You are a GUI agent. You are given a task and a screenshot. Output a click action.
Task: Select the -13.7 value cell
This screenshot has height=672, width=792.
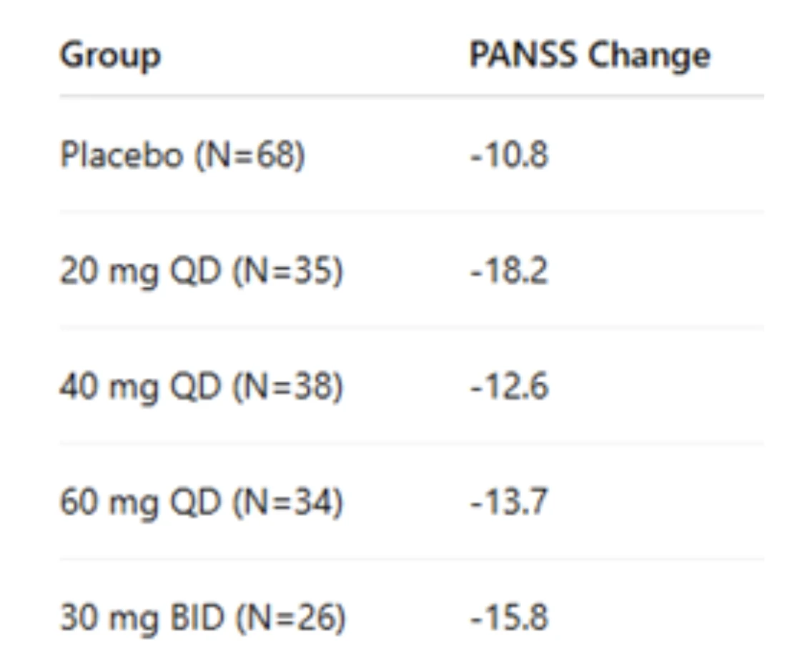click(509, 503)
